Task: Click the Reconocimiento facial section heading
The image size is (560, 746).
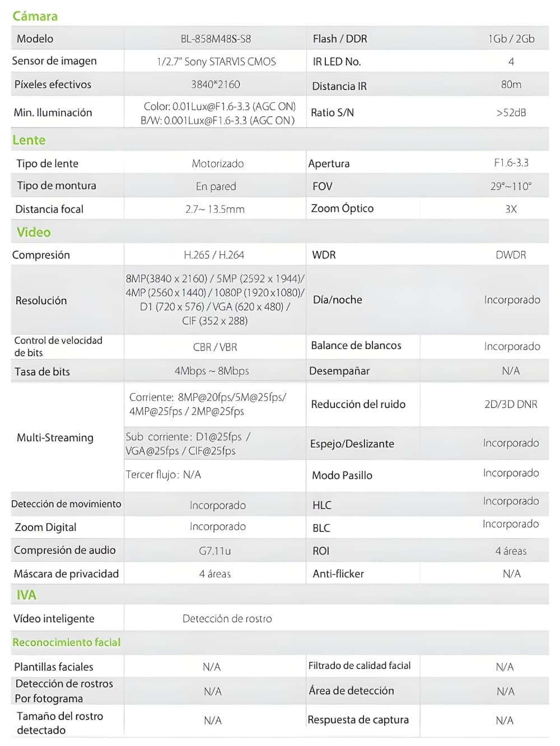Action: pyautogui.click(x=67, y=642)
